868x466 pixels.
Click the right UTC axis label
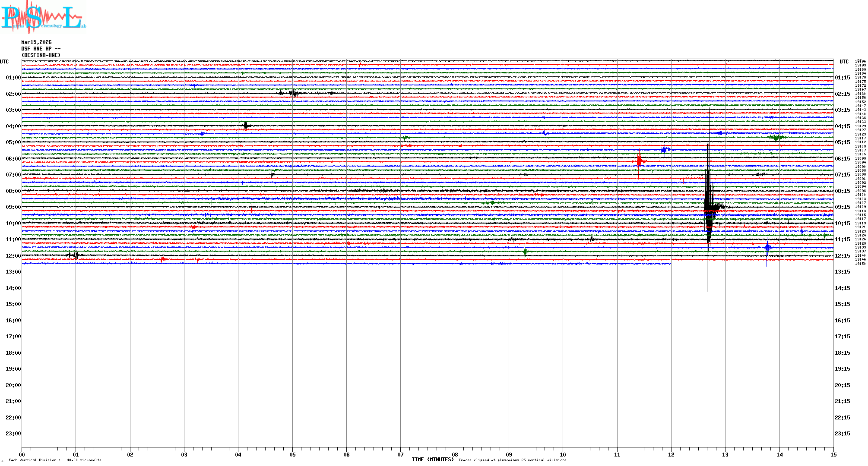pos(844,62)
